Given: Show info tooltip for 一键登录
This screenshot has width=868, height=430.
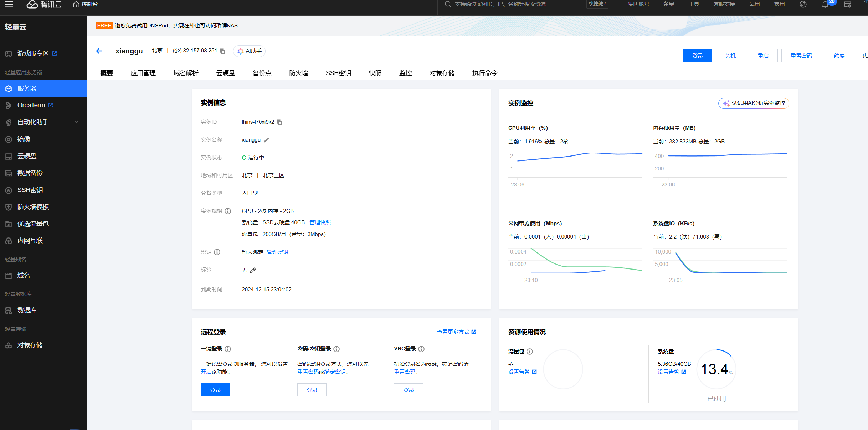Looking at the screenshot, I should [x=228, y=349].
